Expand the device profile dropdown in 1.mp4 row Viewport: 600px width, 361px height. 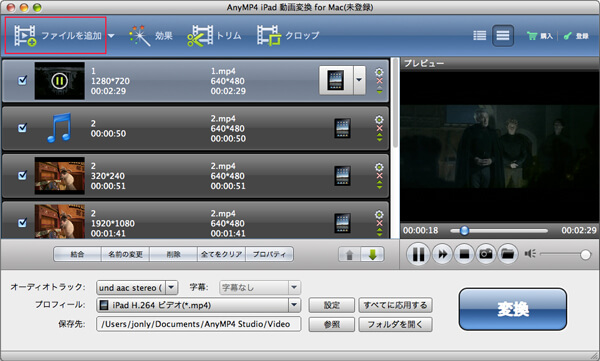coord(359,80)
